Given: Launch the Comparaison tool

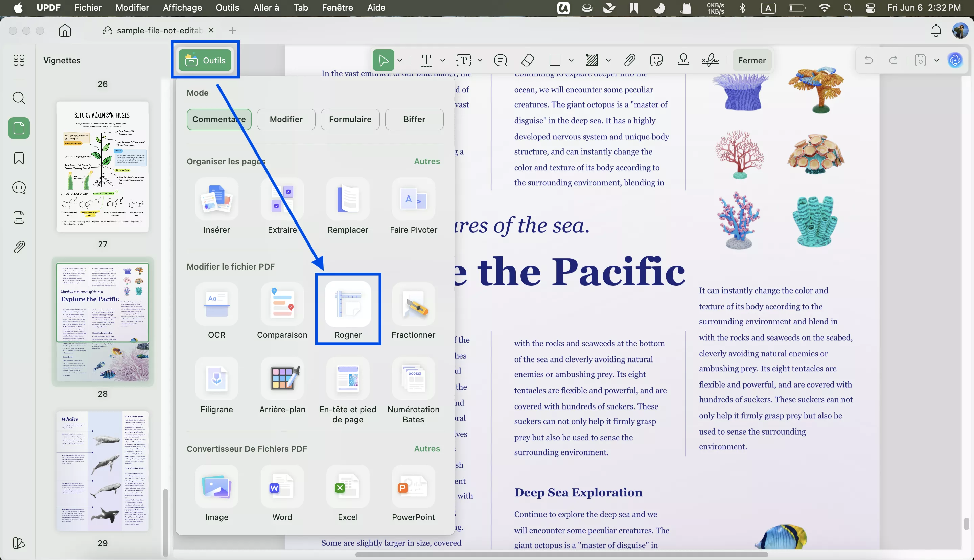Looking at the screenshot, I should [x=282, y=310].
